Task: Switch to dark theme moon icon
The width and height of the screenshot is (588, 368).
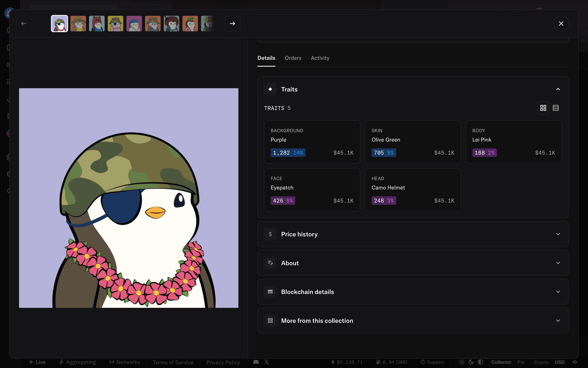Action: 471,362
